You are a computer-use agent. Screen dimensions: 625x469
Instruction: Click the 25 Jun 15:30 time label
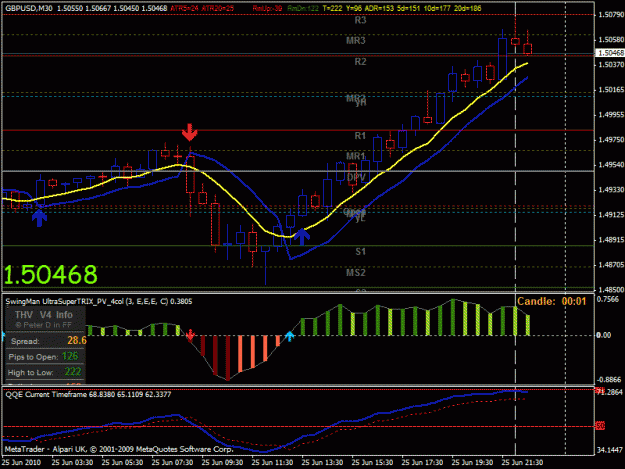372,462
